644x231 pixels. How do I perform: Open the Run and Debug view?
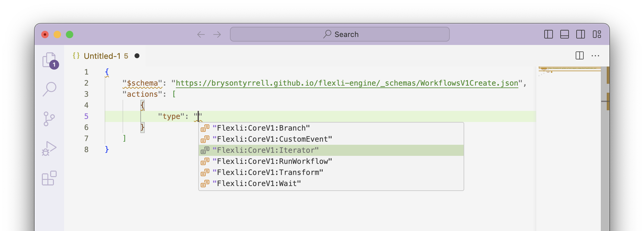49,148
